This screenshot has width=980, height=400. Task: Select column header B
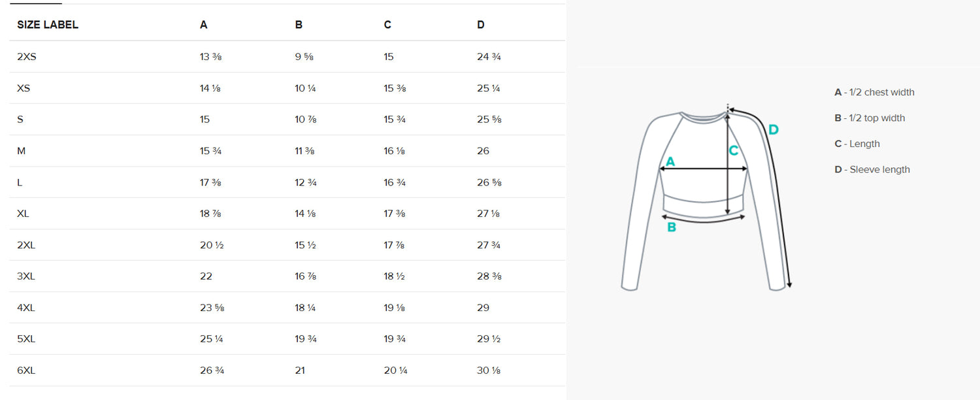coord(299,25)
